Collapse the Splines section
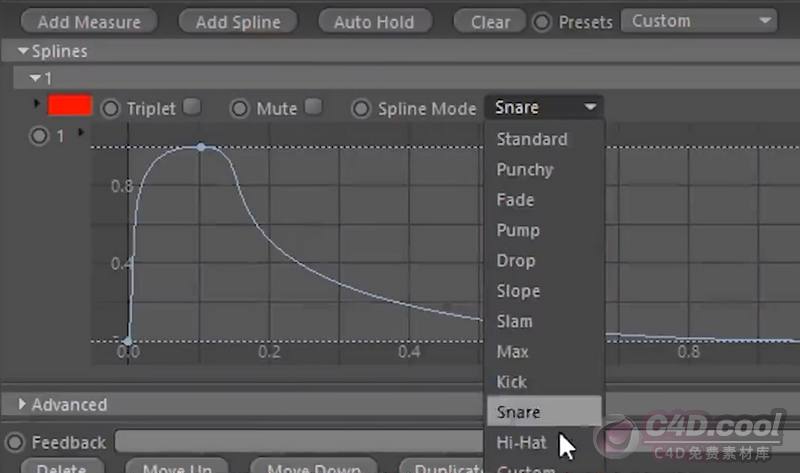This screenshot has width=800, height=473. (23, 51)
